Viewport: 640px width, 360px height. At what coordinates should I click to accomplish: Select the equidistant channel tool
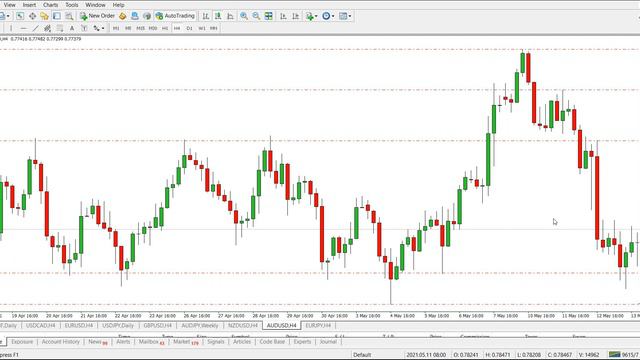tap(47, 28)
